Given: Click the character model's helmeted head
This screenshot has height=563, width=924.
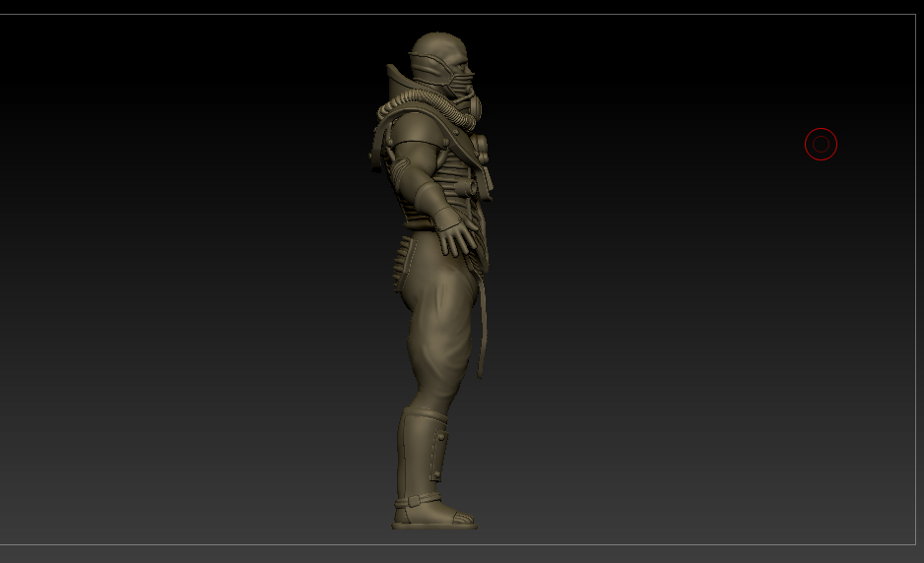Looking at the screenshot, I should (x=440, y=64).
